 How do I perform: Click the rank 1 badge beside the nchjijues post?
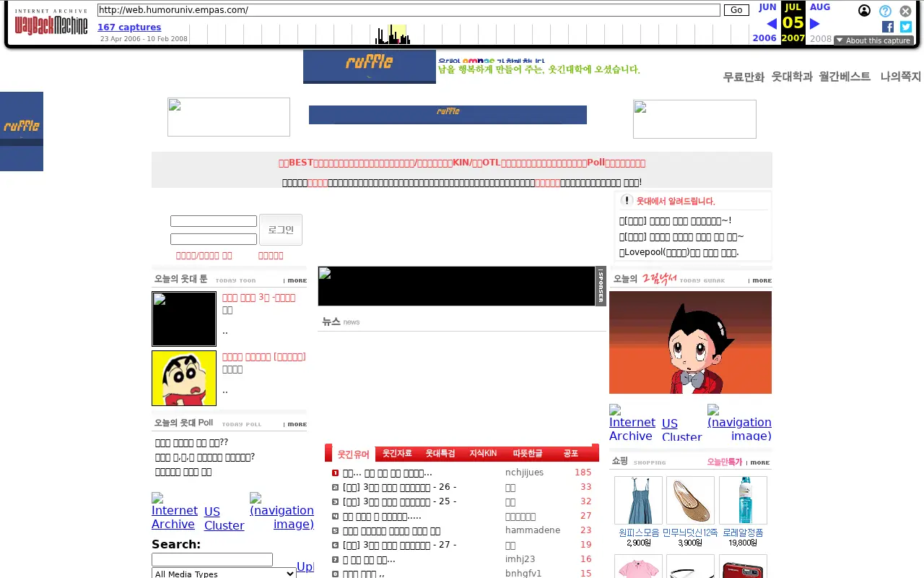(x=336, y=473)
